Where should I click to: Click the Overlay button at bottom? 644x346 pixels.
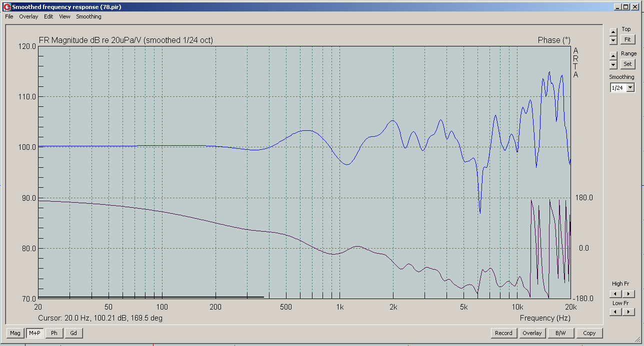pyautogui.click(x=532, y=333)
